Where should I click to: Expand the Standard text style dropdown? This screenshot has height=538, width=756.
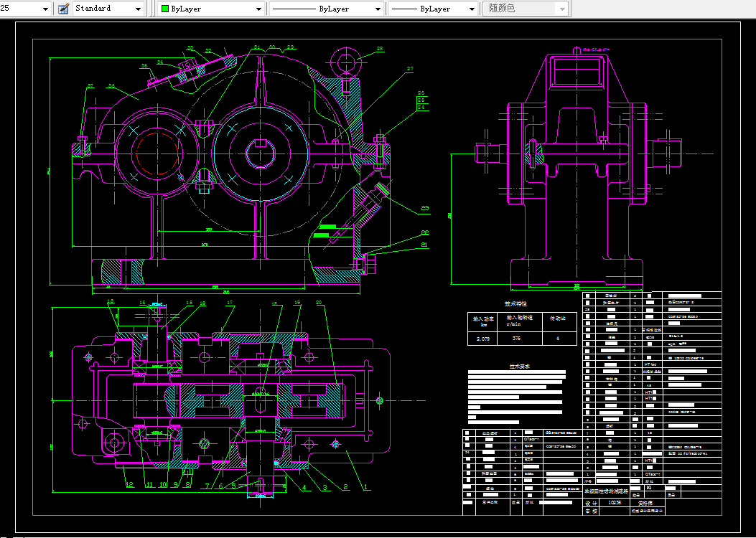click(x=138, y=9)
